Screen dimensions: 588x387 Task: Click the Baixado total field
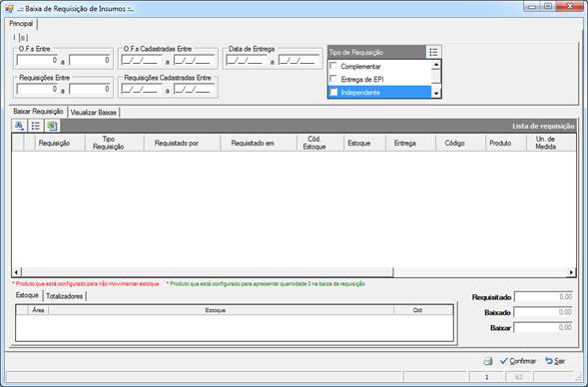pos(544,312)
